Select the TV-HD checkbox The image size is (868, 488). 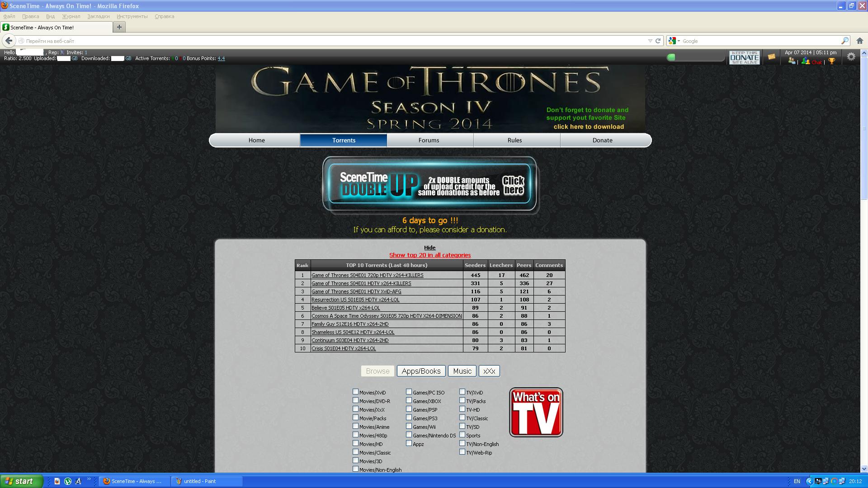pyautogui.click(x=462, y=409)
